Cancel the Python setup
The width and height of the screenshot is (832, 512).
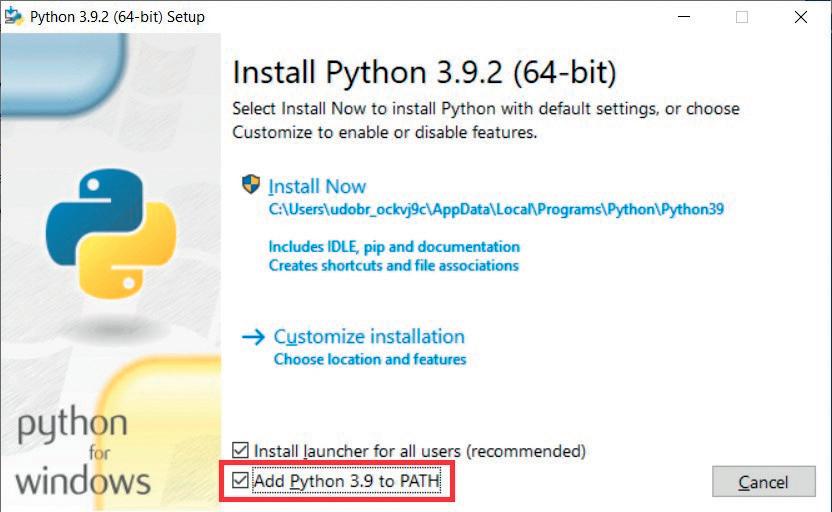(x=764, y=482)
